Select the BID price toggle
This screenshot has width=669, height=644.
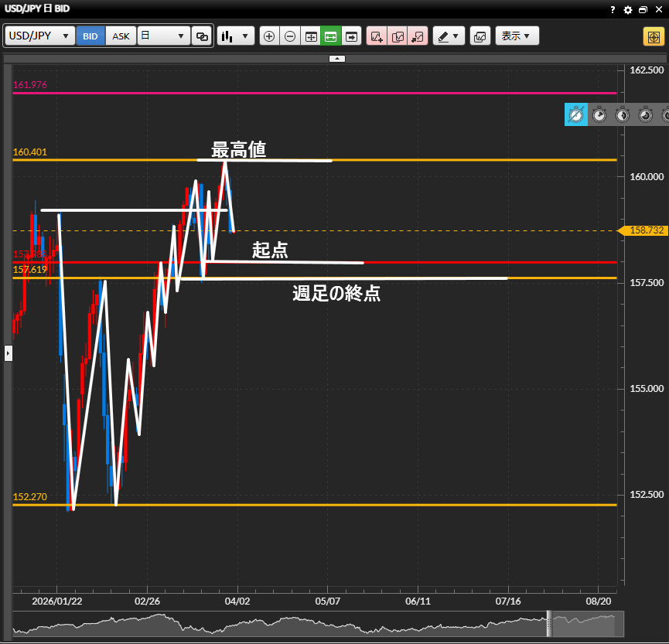click(x=90, y=36)
